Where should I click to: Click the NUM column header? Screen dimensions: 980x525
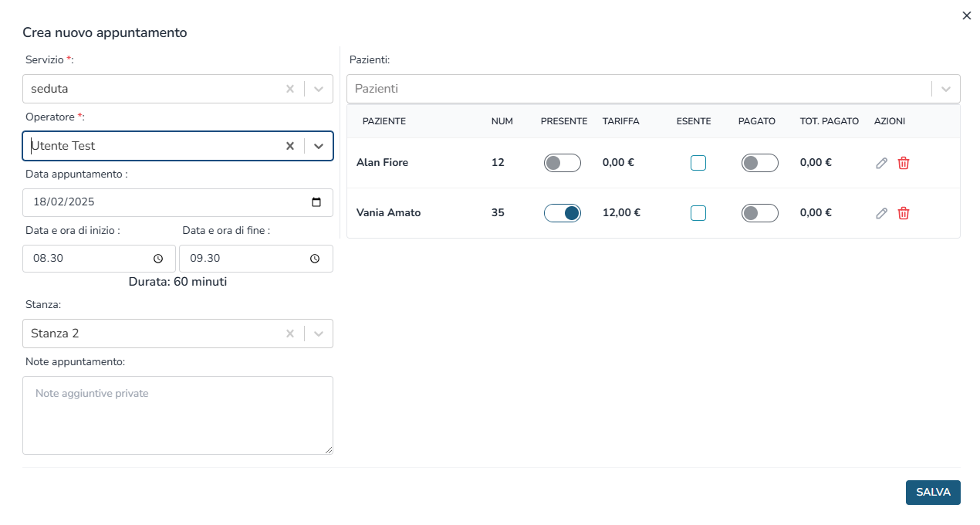502,121
